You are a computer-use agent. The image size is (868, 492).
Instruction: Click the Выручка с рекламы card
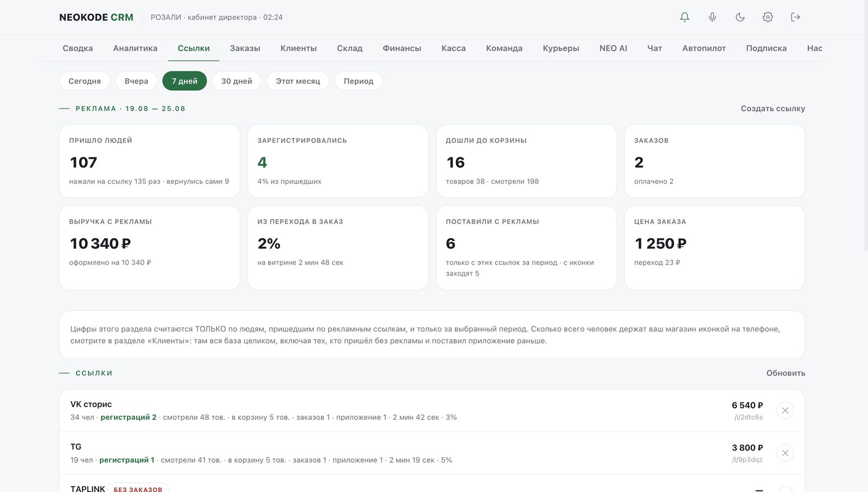pos(150,247)
